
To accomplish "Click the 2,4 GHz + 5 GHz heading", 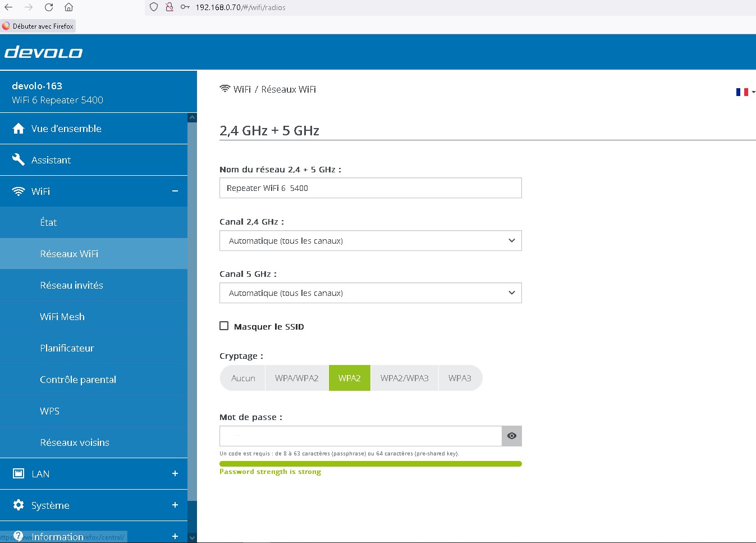I will point(269,131).
